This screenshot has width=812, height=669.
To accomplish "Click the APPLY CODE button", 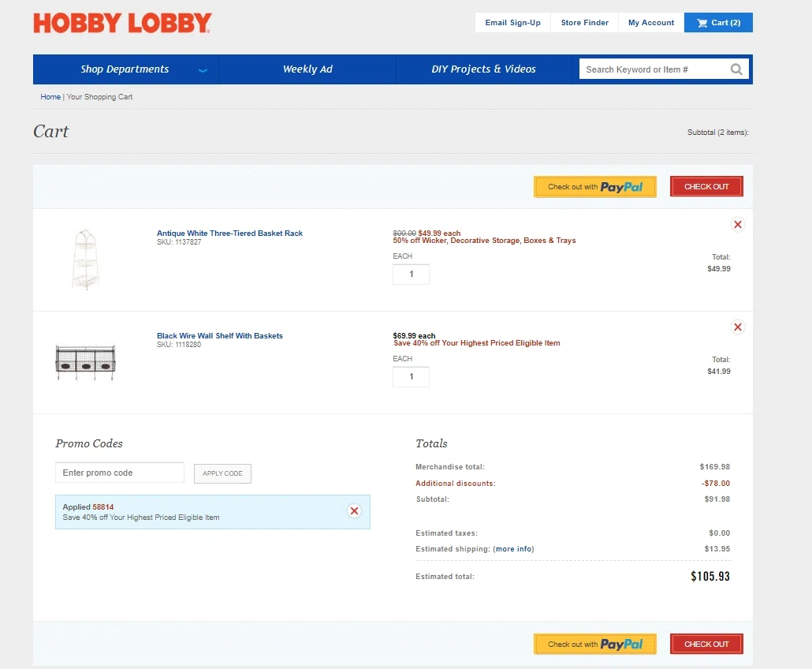I will [222, 473].
